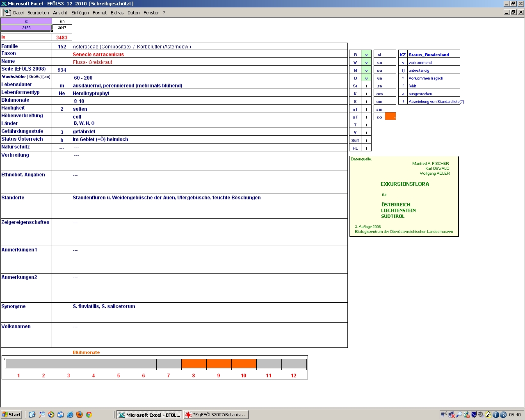Open the ? help menu
The height and width of the screenshot is (420, 525).
tap(164, 13)
